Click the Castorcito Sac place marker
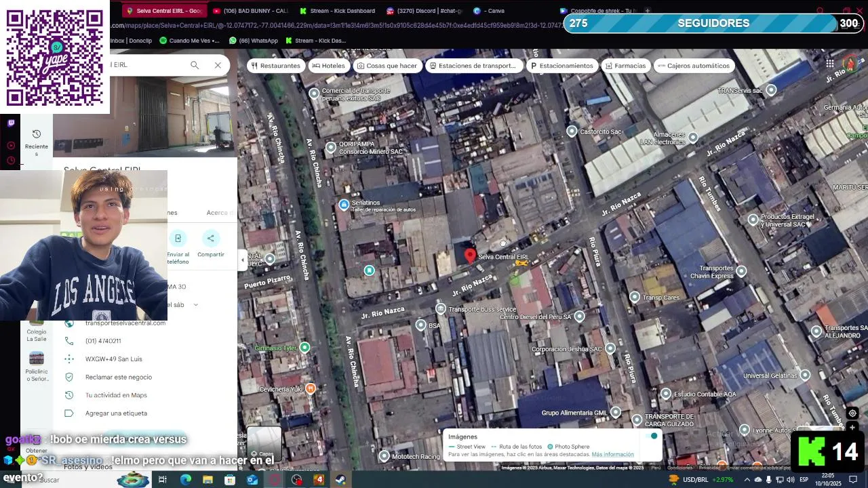 pyautogui.click(x=572, y=131)
